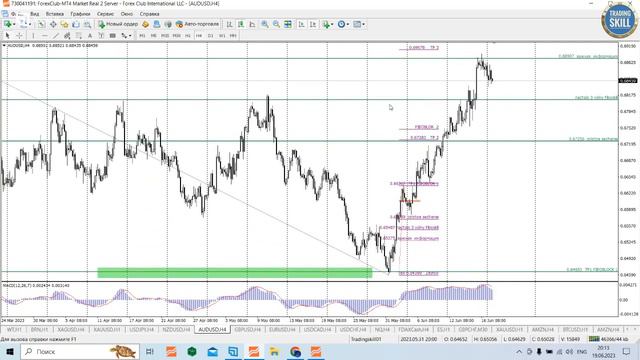This screenshot has width=640, height=360.
Task: Select the horizontal line drawing tool
Action: (44, 36)
